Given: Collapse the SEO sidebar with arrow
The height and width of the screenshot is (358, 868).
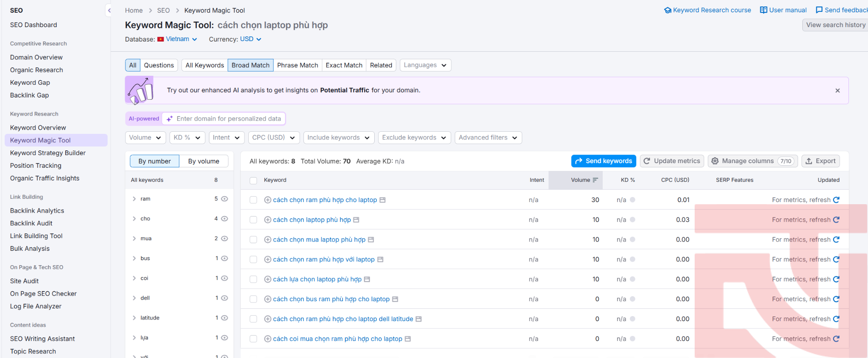Looking at the screenshot, I should click(109, 11).
